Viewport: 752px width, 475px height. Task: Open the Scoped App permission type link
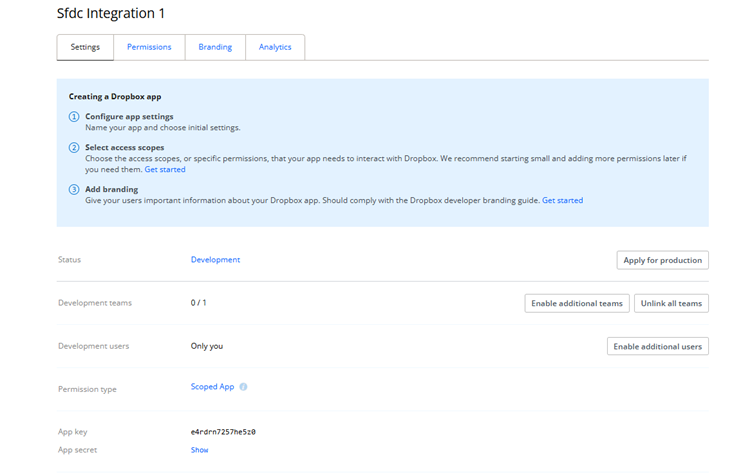point(212,387)
